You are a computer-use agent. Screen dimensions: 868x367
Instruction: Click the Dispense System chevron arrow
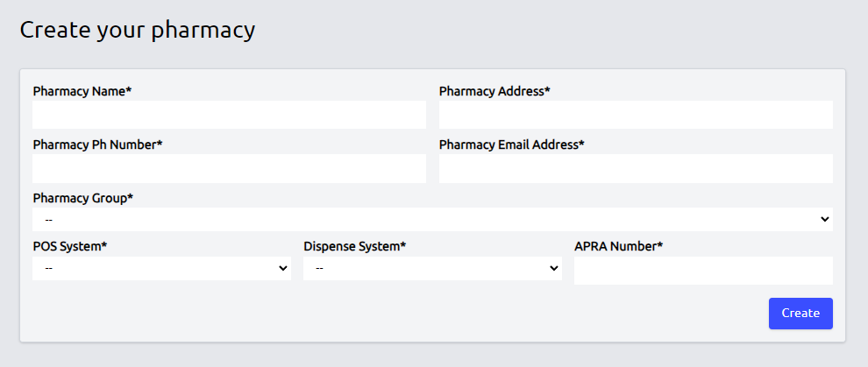553,268
